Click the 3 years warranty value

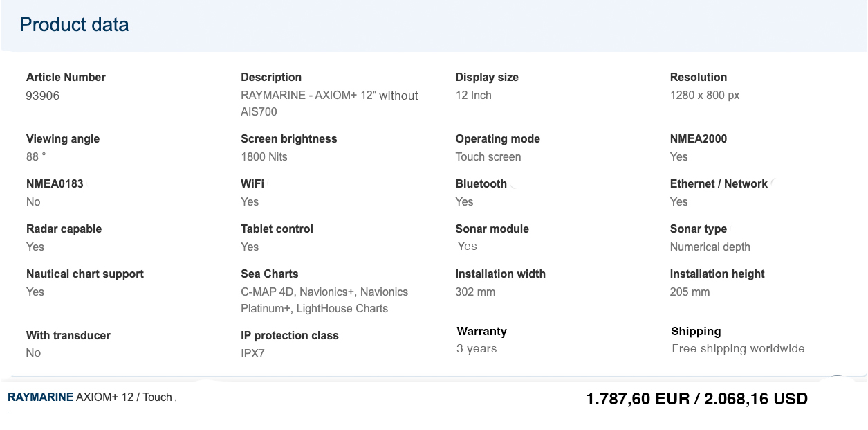[477, 349]
